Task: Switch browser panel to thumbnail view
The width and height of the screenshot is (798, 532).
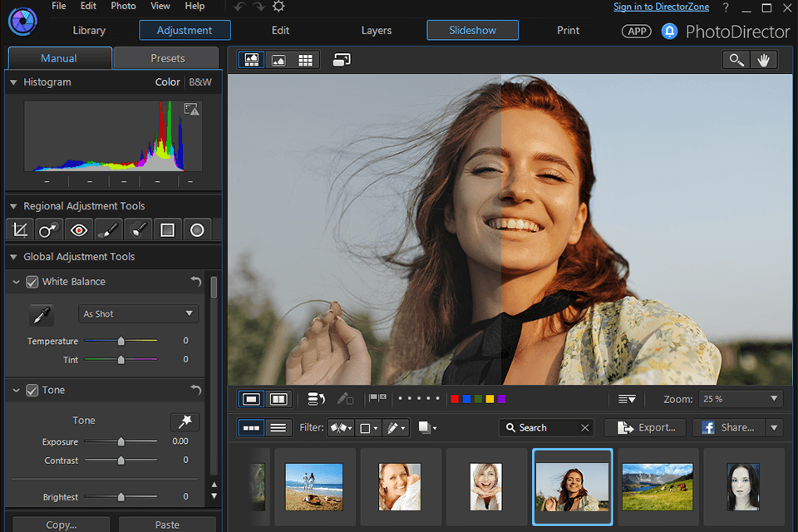Action: (251, 427)
